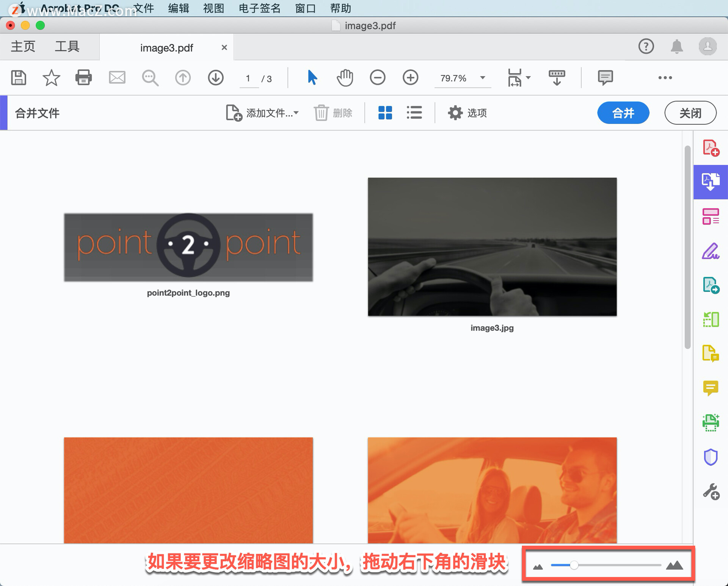Viewport: 728px width, 586px height.
Task: Select the arrow selection tool
Action: pos(312,78)
